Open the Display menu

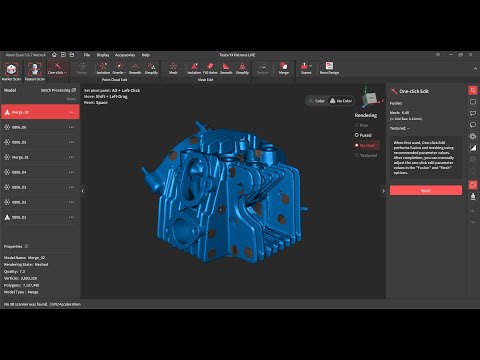(x=103, y=55)
